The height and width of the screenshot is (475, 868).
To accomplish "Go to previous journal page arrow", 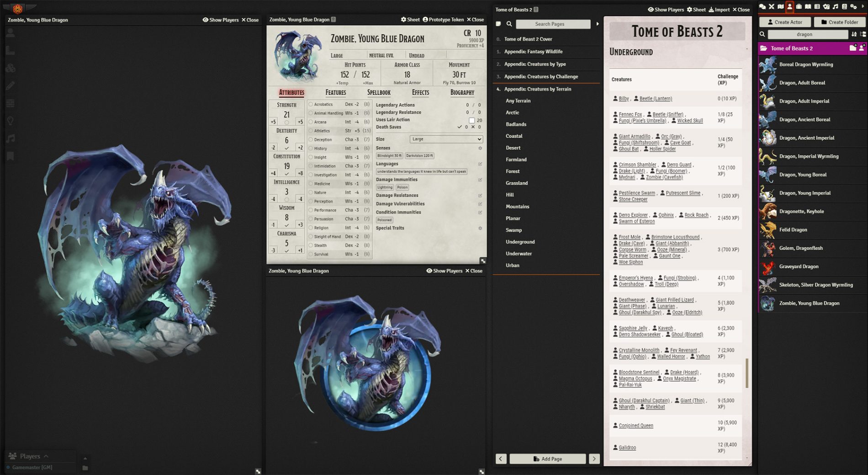I will (501, 459).
